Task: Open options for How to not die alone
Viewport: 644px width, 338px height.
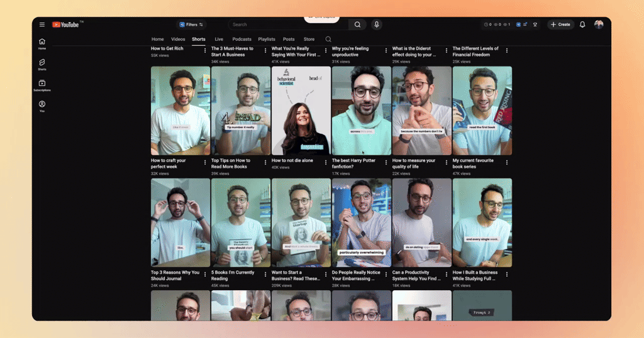Action: click(326, 163)
